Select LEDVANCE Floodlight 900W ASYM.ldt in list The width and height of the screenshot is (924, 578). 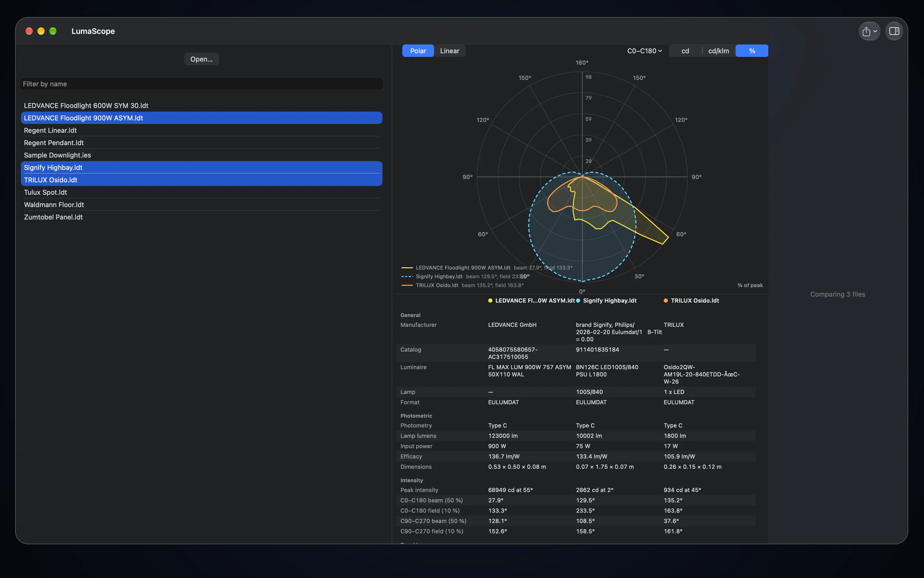point(201,118)
